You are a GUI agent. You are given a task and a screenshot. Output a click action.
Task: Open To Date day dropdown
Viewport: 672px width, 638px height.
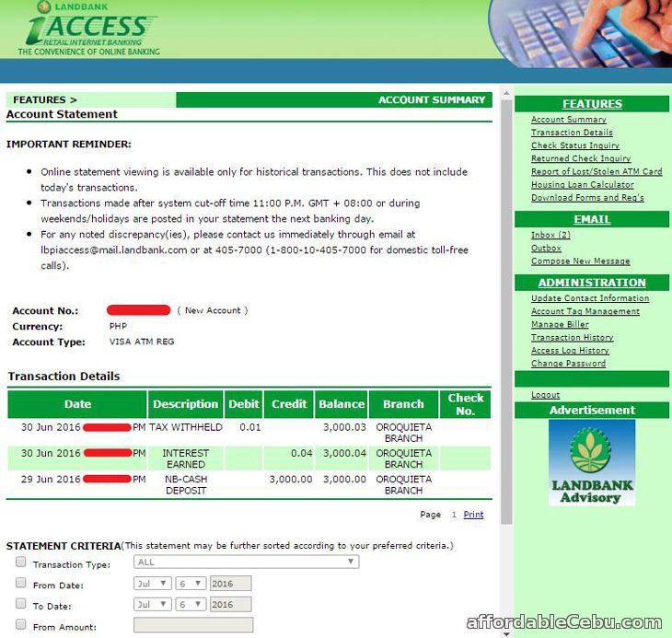click(191, 605)
